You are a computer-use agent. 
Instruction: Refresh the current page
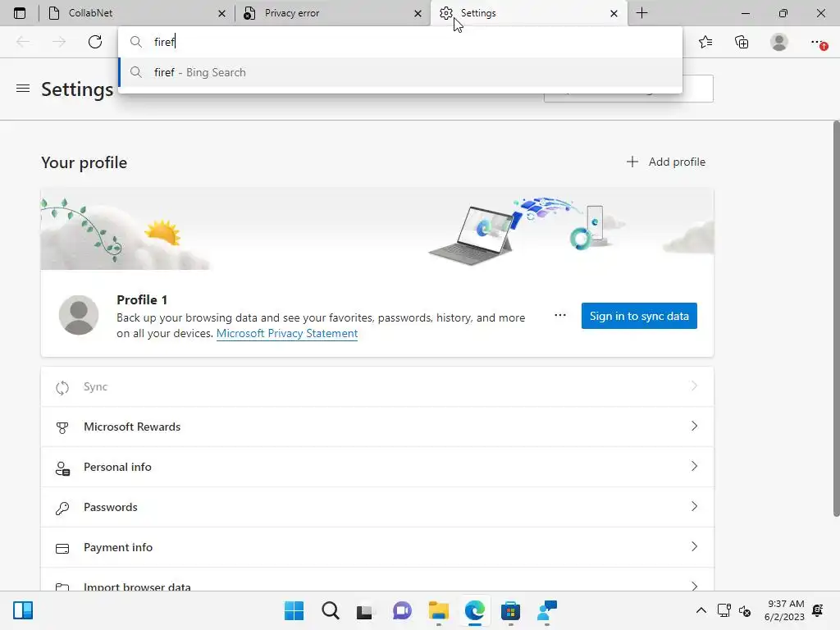pos(95,42)
